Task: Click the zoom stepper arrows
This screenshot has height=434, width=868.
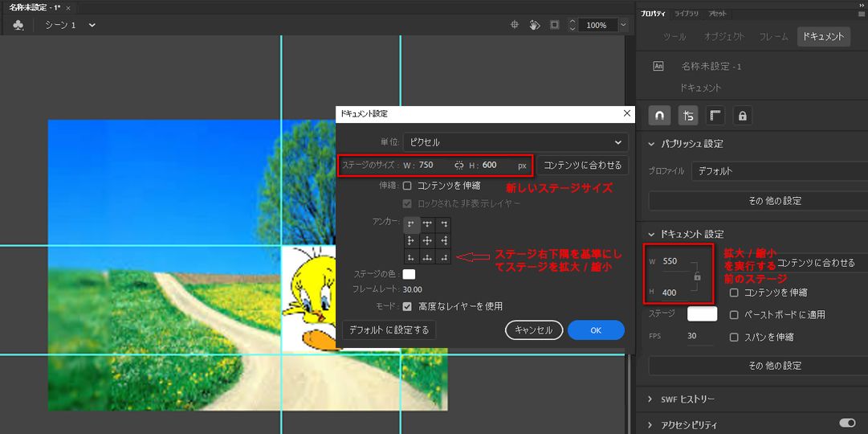Action: point(573,25)
